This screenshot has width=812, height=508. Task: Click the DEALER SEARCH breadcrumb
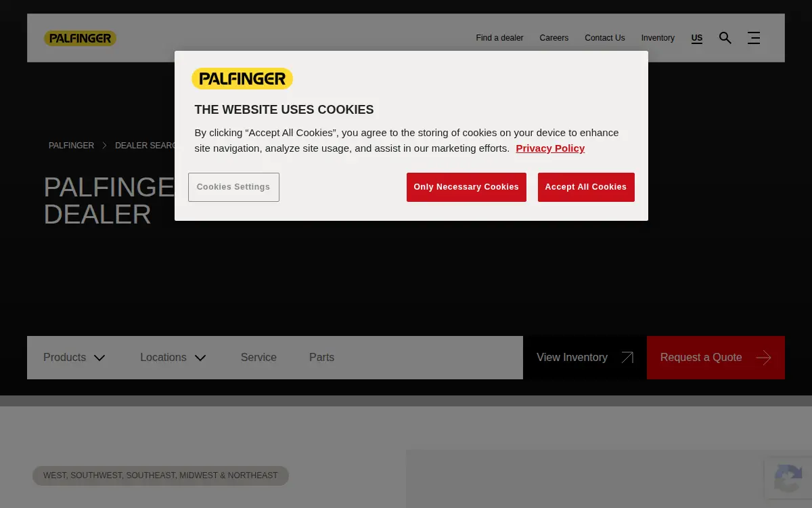145,146
